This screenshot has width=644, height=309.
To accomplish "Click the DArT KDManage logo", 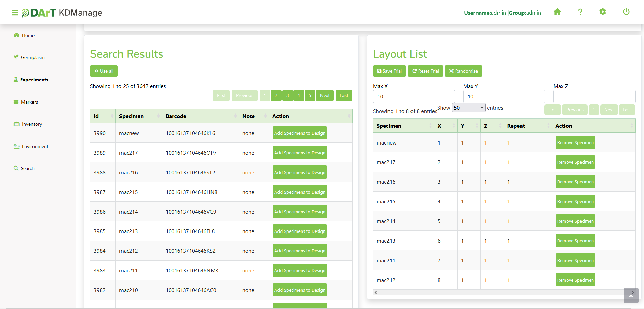I will click(62, 13).
